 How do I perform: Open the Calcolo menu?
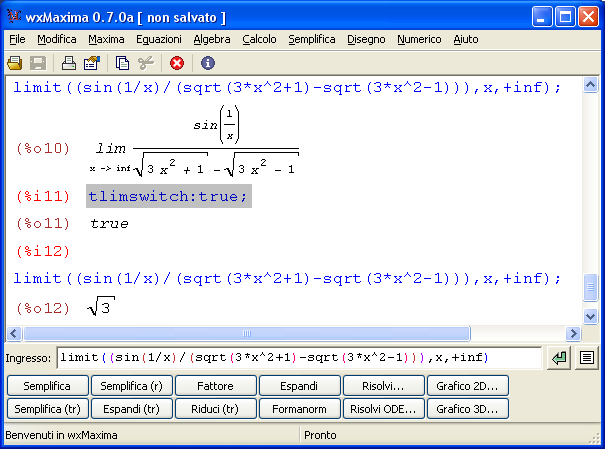click(x=259, y=39)
